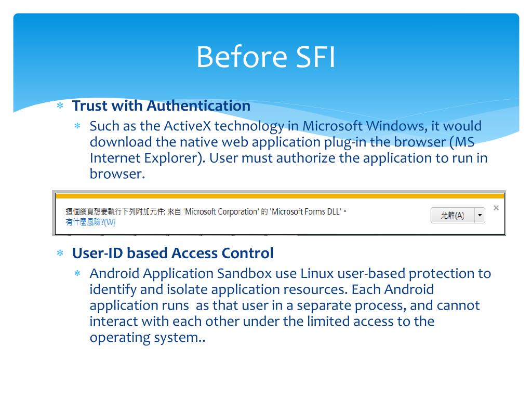
Task: Select 'Microsoft Corporation' in the add-on message
Action: [221, 212]
